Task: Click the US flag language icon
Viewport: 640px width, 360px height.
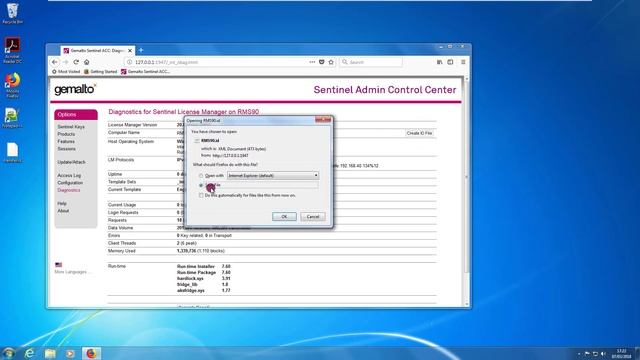Action: click(x=58, y=264)
